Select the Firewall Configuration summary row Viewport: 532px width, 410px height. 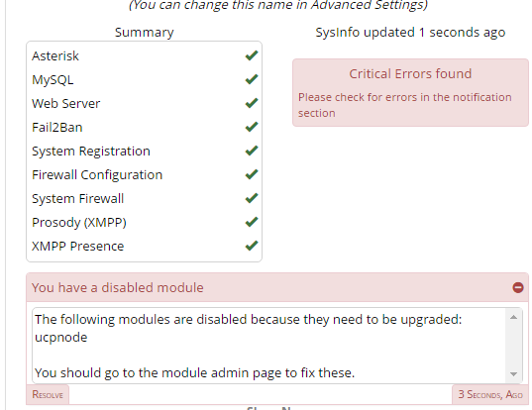pos(145,174)
